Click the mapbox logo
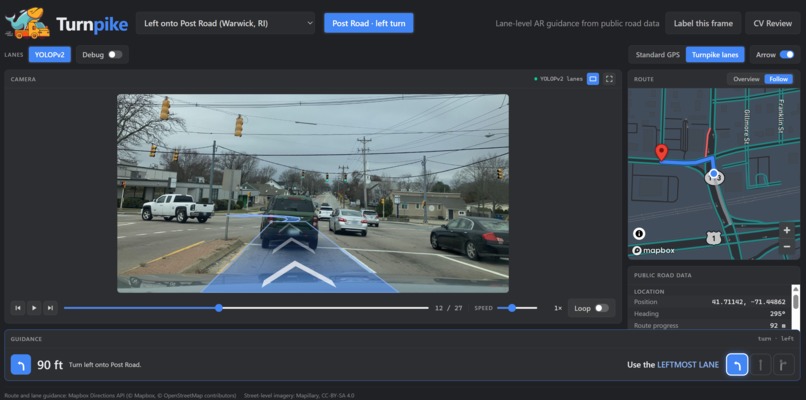Viewport: 806px width, 400px height. pyautogui.click(x=653, y=250)
